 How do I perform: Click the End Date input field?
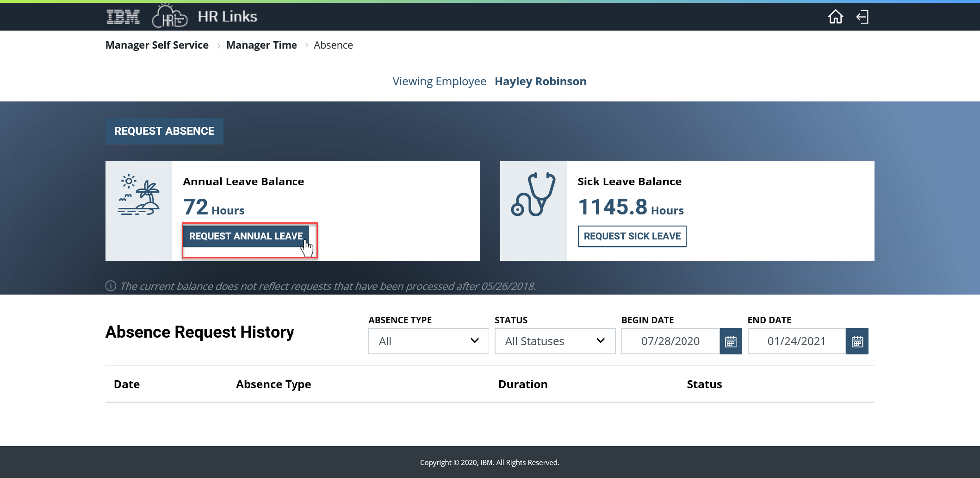click(x=796, y=341)
